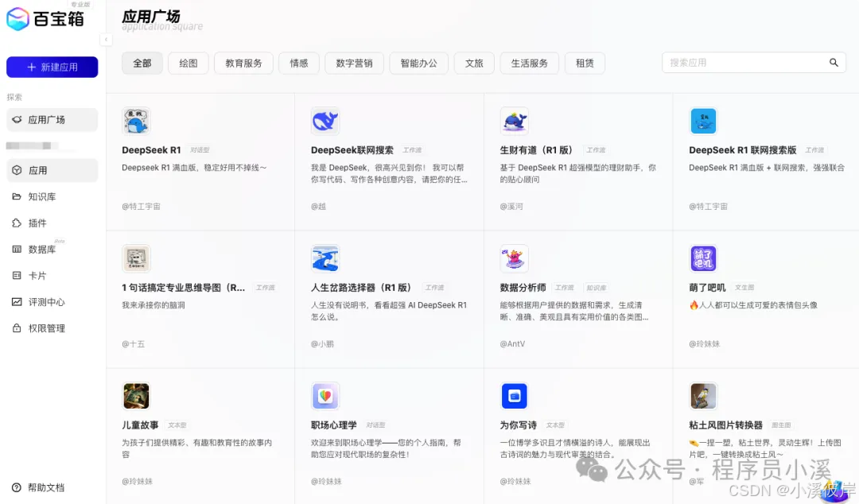
Task: Select 应用 in the sidebar
Action: pyautogui.click(x=52, y=170)
